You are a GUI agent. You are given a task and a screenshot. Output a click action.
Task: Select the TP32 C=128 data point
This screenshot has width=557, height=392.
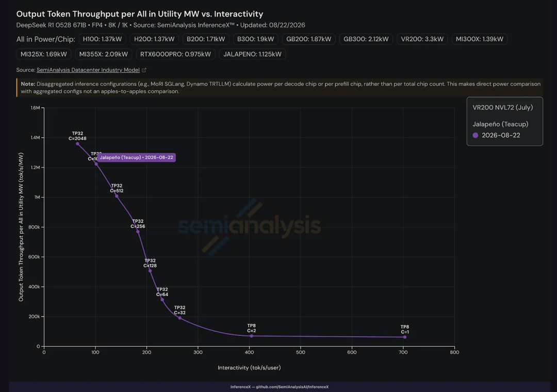[150, 271]
